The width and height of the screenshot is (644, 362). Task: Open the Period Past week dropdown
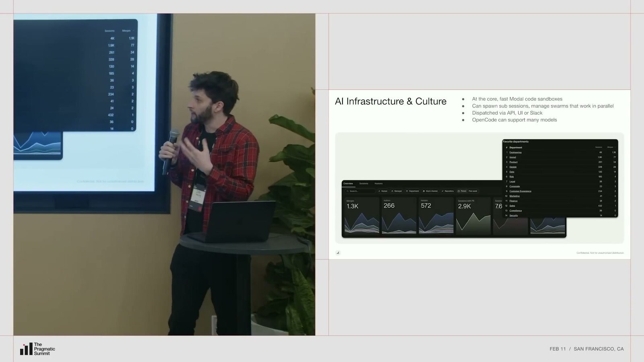tap(467, 191)
